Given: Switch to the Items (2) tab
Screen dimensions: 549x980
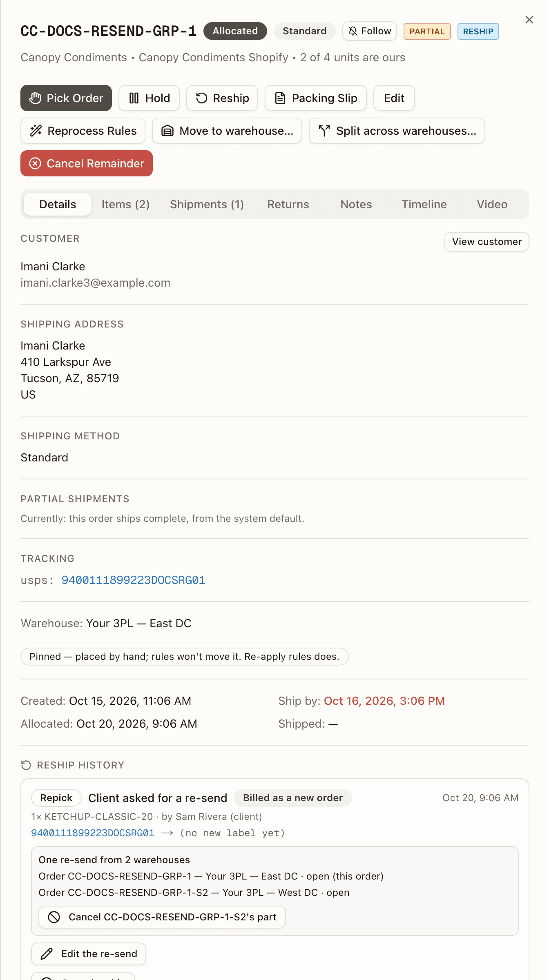Looking at the screenshot, I should [x=125, y=204].
